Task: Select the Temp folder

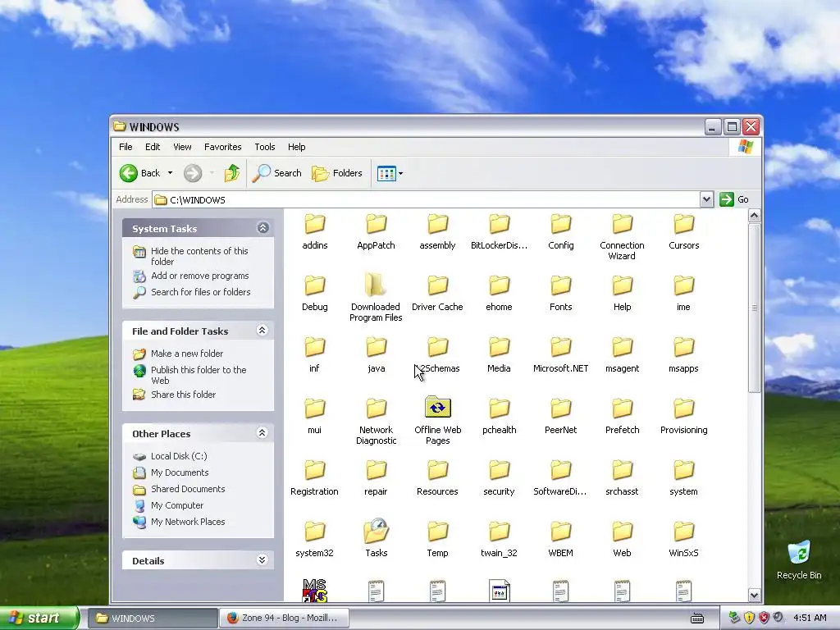Action: [x=438, y=540]
